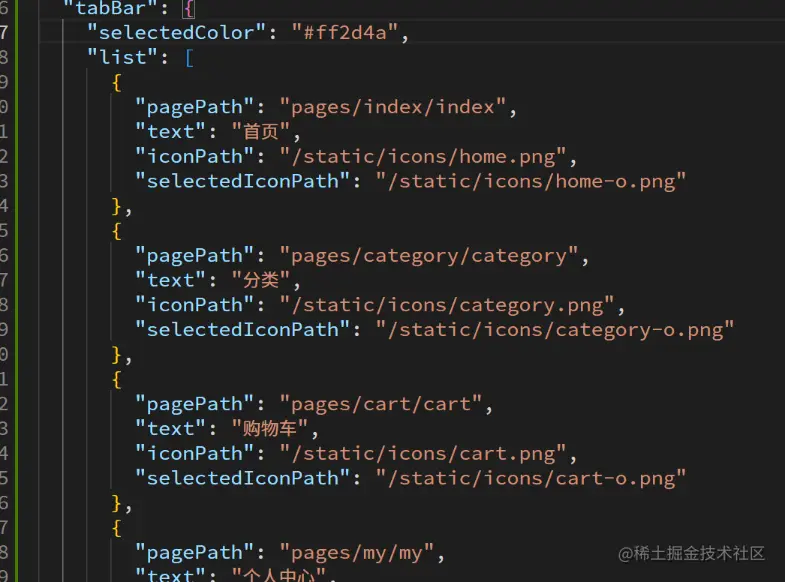Click the "/static/icons/cart.png" value

[423, 453]
